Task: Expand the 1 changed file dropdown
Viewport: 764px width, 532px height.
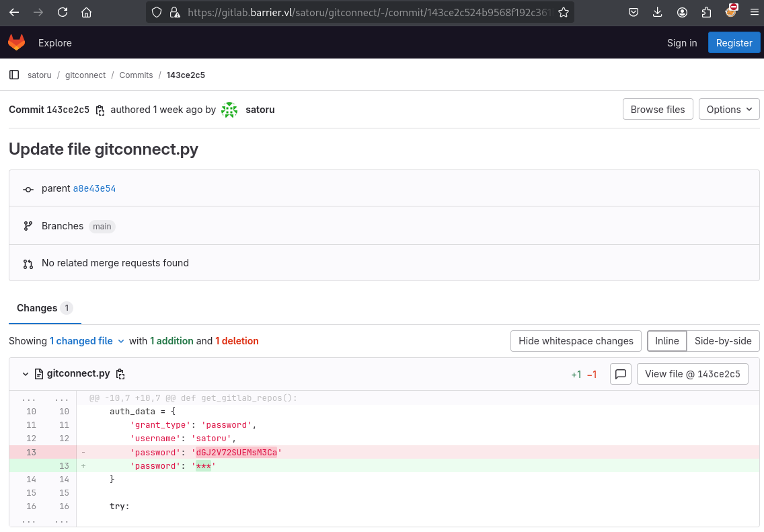Action: [87, 341]
